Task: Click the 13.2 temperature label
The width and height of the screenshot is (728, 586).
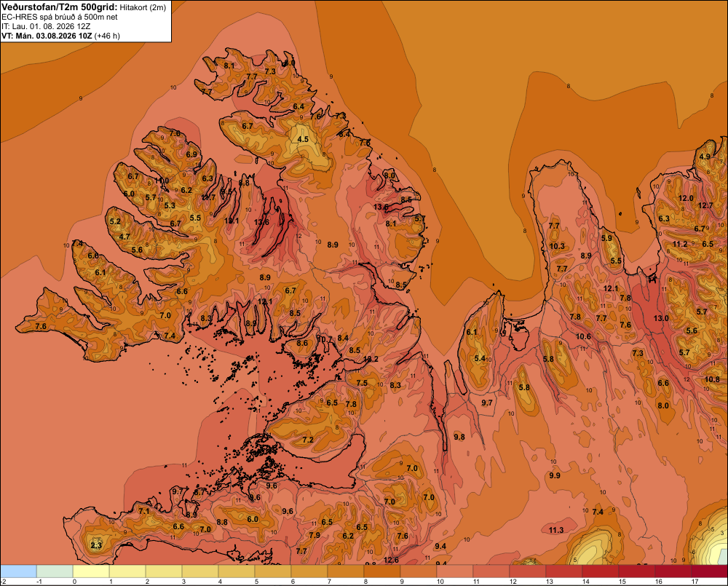Action: [x=371, y=359]
